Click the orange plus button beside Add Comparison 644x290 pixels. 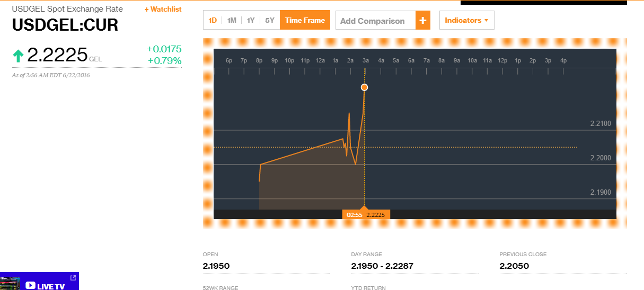click(x=422, y=21)
